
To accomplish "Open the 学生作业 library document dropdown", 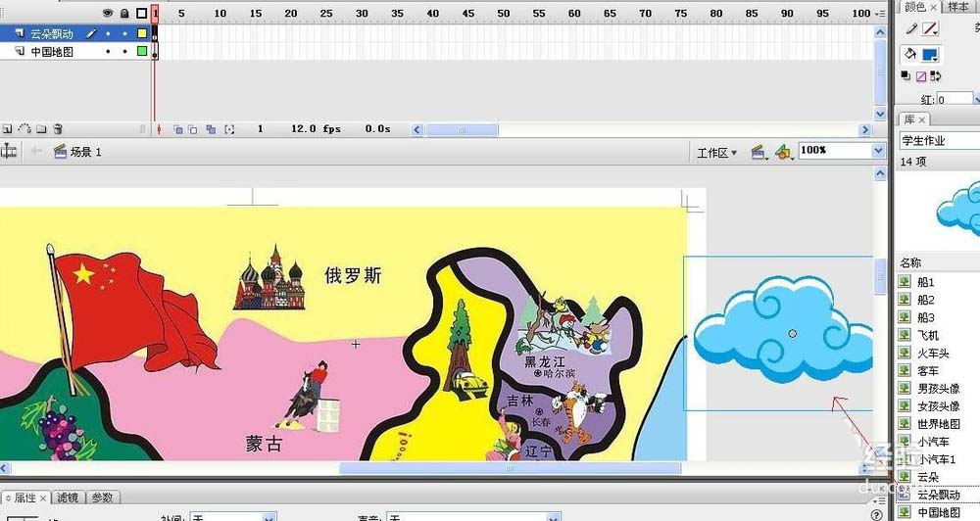I will pyautogui.click(x=940, y=141).
